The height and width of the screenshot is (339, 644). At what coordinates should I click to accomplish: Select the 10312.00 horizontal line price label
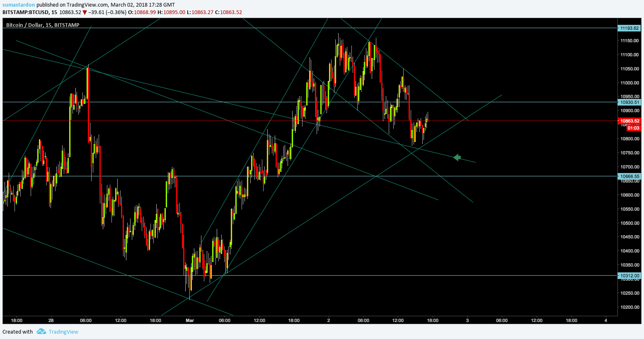[x=629, y=276]
